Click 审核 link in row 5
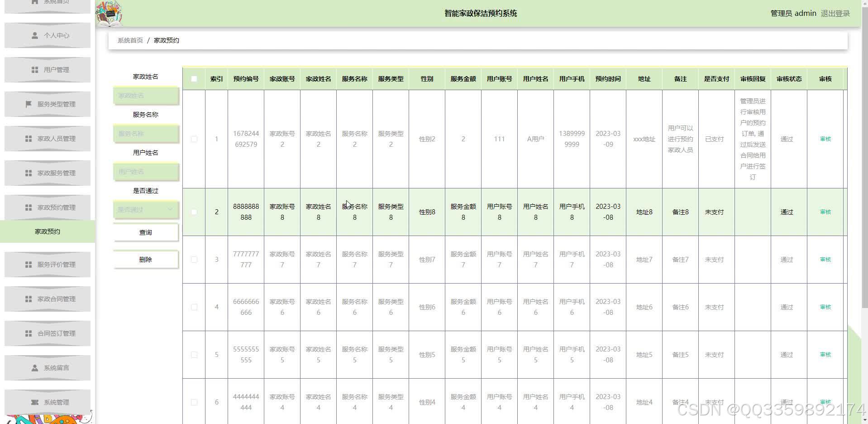The width and height of the screenshot is (868, 424). click(825, 355)
